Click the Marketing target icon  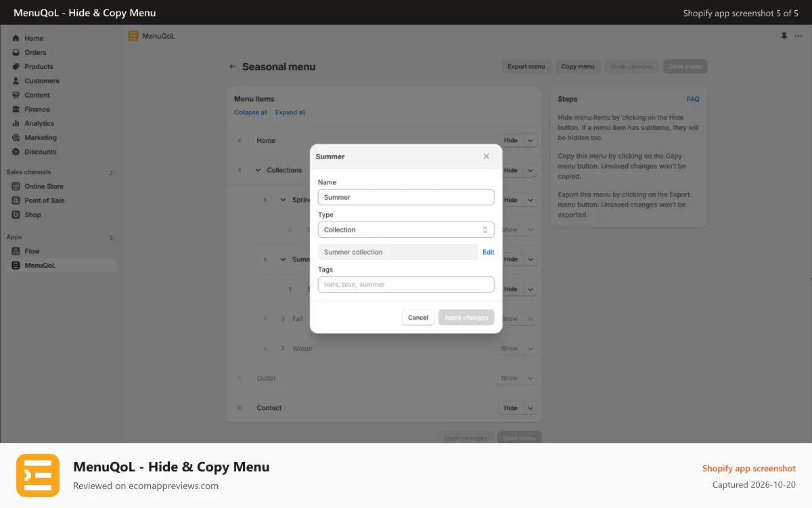pyautogui.click(x=16, y=137)
